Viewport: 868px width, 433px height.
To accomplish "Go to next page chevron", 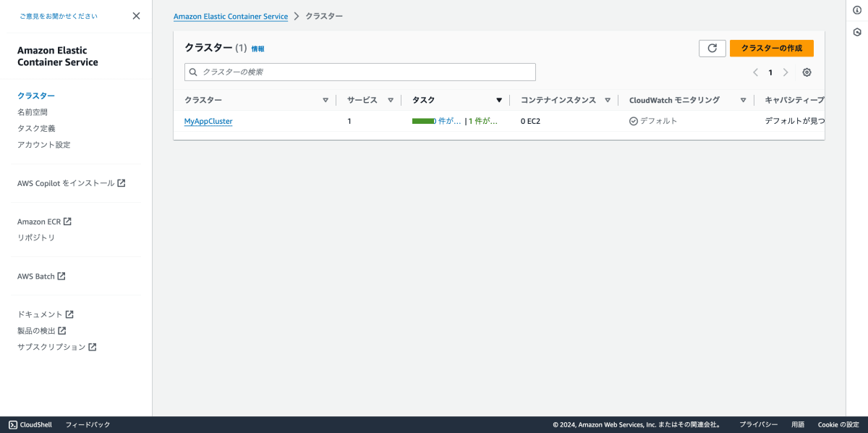I will click(786, 72).
